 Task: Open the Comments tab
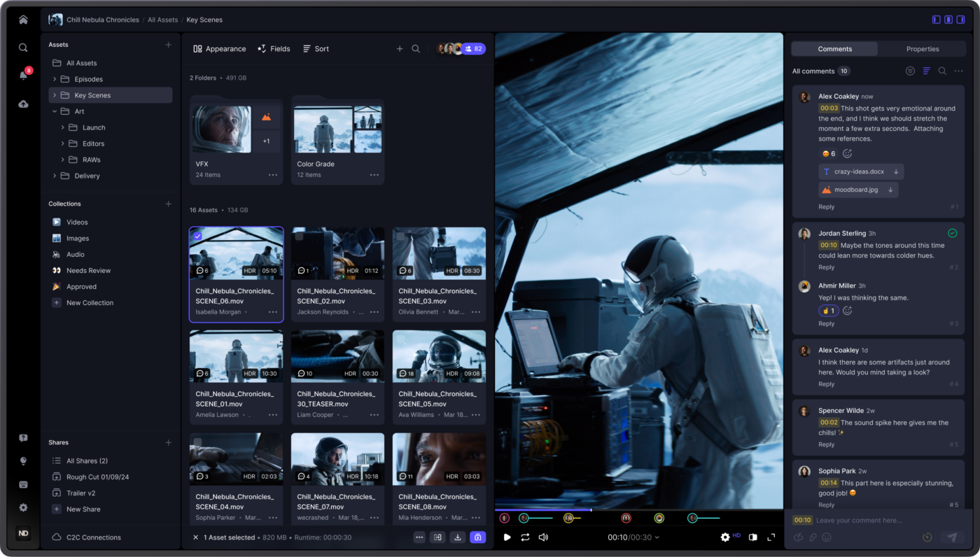[834, 48]
